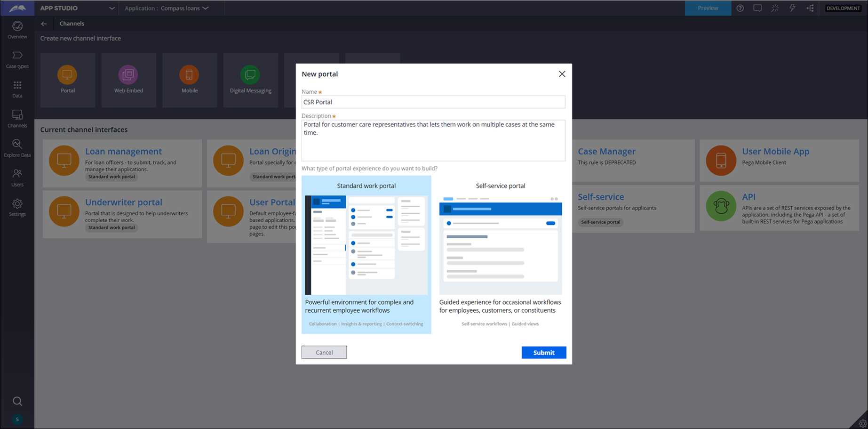Click the design sparkle icon in header
Screen dimensions: 868x429
tap(775, 8)
